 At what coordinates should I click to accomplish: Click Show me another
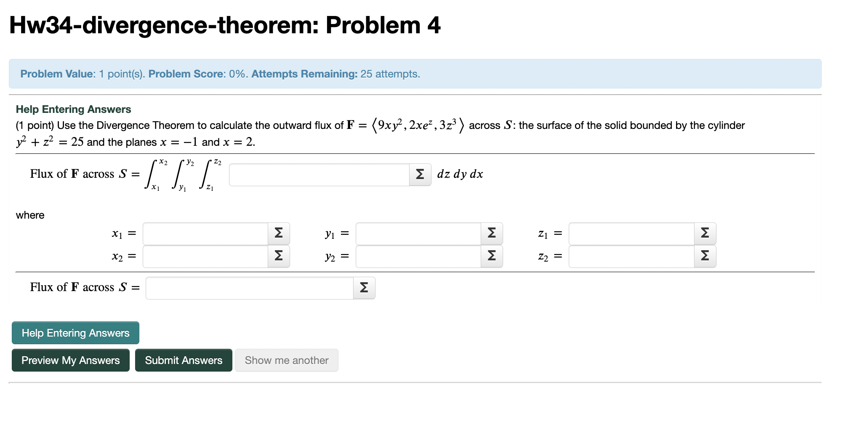click(287, 360)
